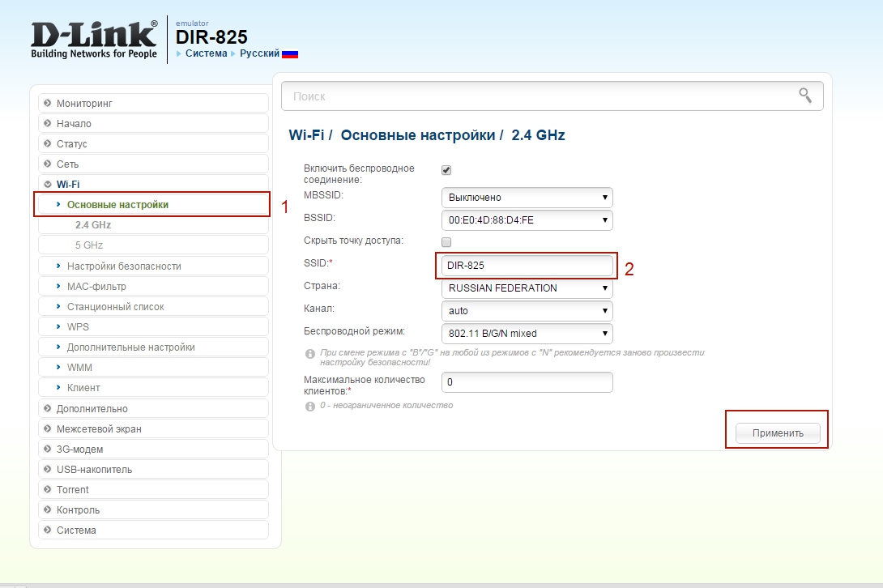Open Дополнительные настройки under Wi-Fi
This screenshot has height=588, width=883.
(x=153, y=347)
